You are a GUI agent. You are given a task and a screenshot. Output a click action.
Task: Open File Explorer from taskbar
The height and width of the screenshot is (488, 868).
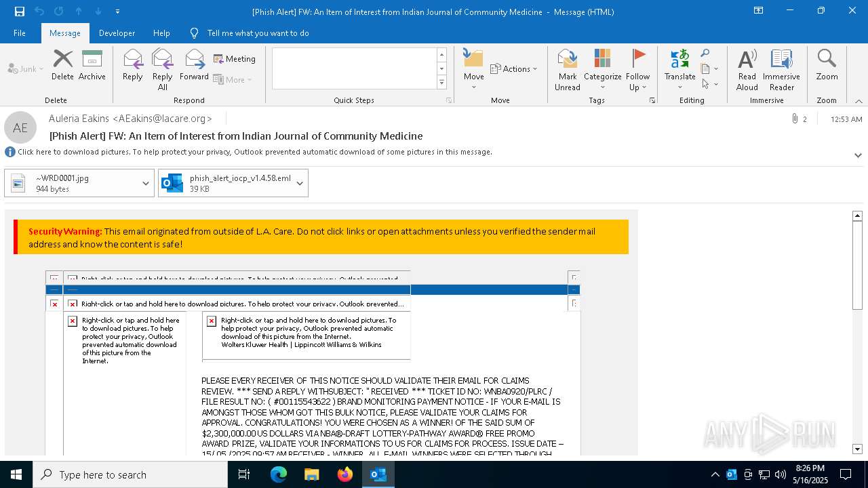[x=312, y=474]
